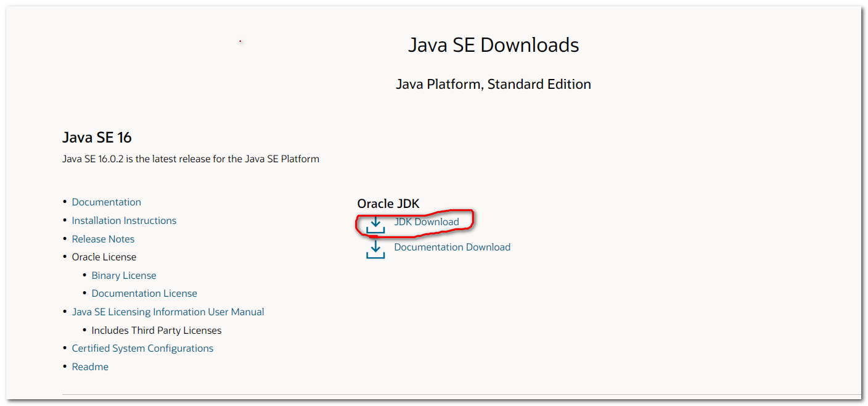868x406 pixels.
Task: Click the Documentation Download arrow icon
Action: point(375,249)
